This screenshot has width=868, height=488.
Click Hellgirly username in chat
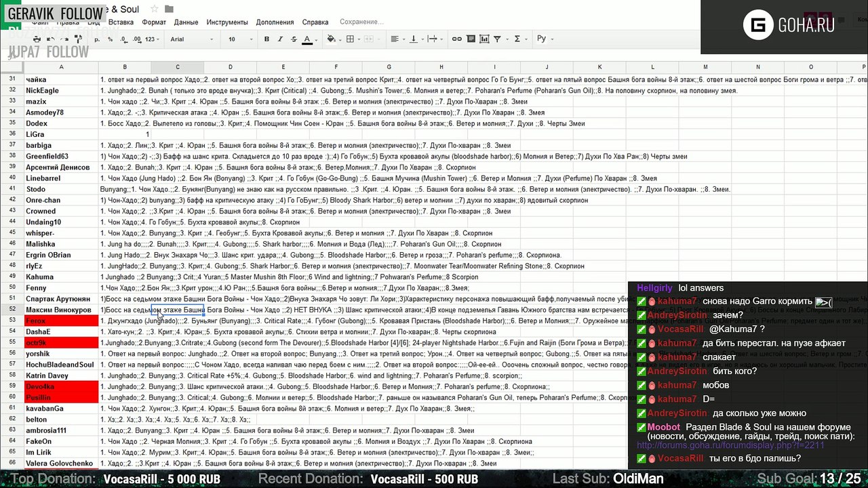(x=654, y=288)
